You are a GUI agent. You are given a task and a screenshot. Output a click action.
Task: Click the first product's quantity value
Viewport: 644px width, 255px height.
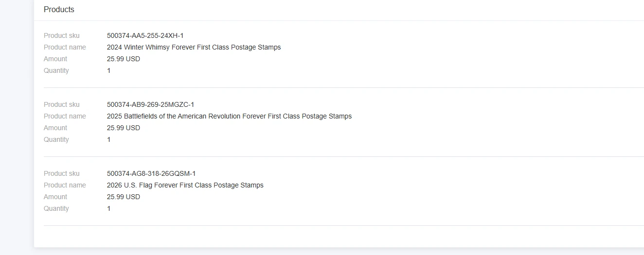pyautogui.click(x=109, y=70)
